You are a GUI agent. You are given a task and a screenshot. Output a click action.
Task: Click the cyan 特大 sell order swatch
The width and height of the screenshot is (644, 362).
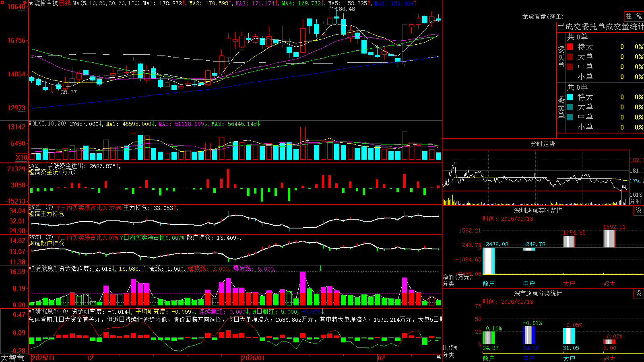(570, 97)
